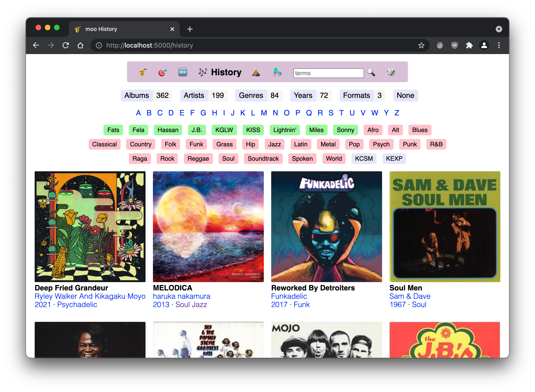Open the browser profile avatar menu
This screenshot has height=392, width=535.
pos(484,45)
